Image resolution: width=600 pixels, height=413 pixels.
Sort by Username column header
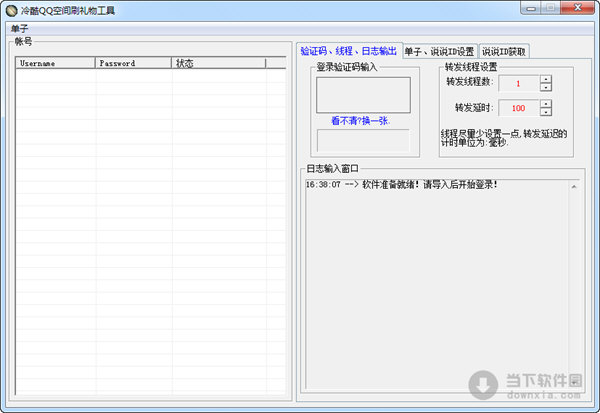[55, 63]
